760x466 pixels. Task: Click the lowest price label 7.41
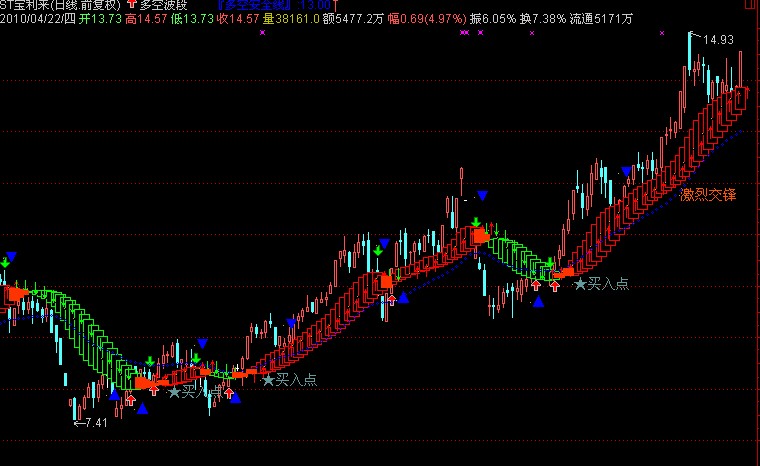pyautogui.click(x=96, y=423)
